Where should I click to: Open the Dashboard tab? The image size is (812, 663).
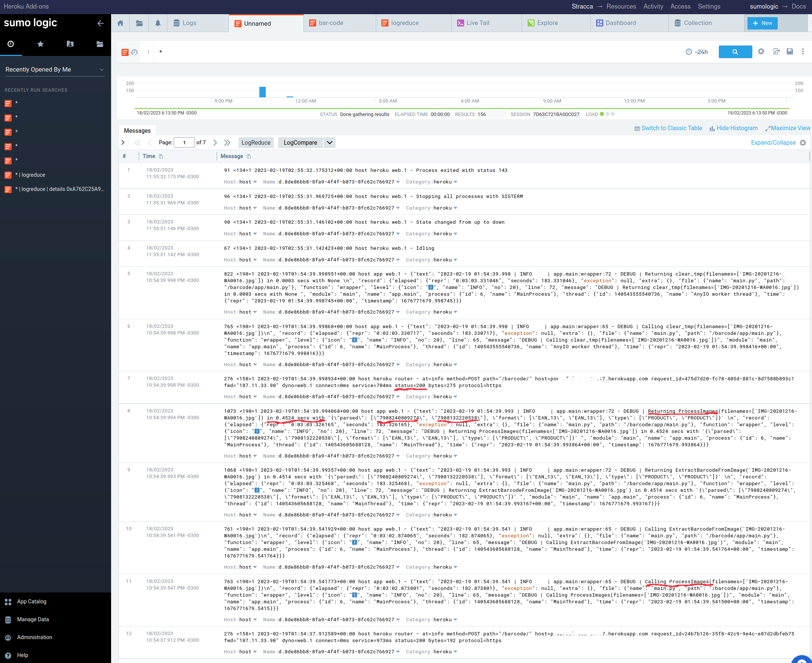[x=620, y=23]
